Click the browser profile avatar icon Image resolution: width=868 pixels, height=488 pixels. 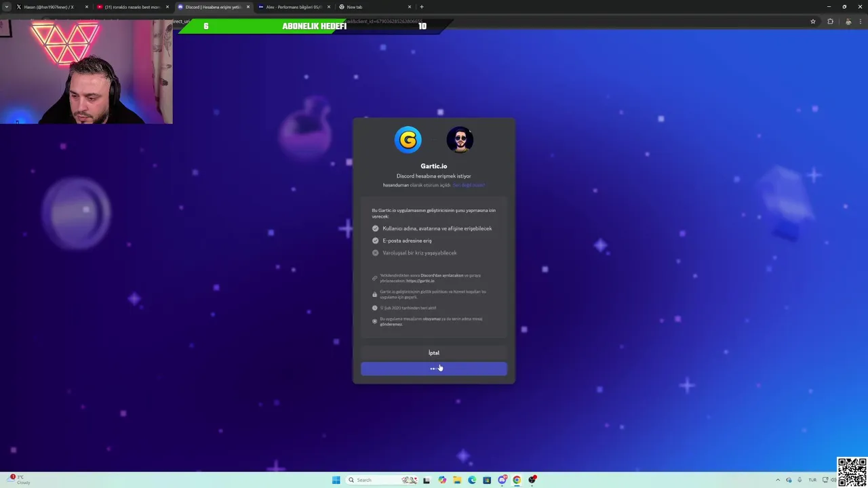(x=848, y=22)
